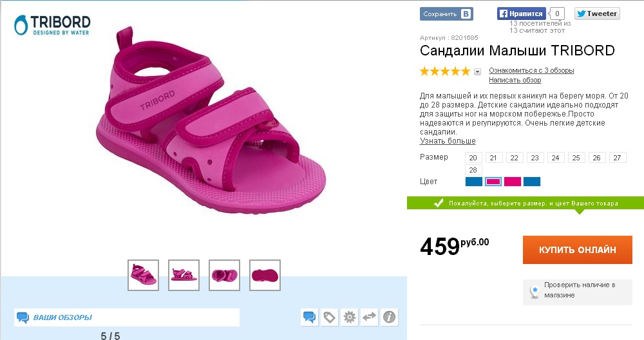Share the sandals via Tweeter button
The height and width of the screenshot is (340, 644).
coord(597,14)
